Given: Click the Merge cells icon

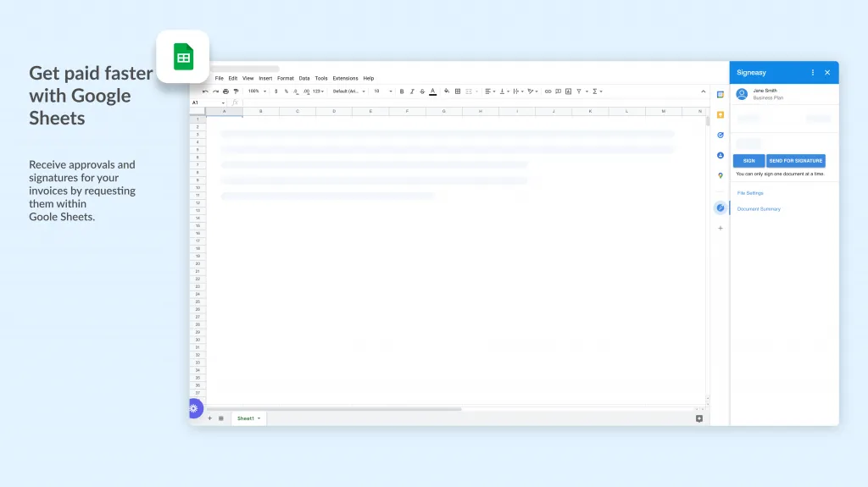Looking at the screenshot, I should [469, 91].
